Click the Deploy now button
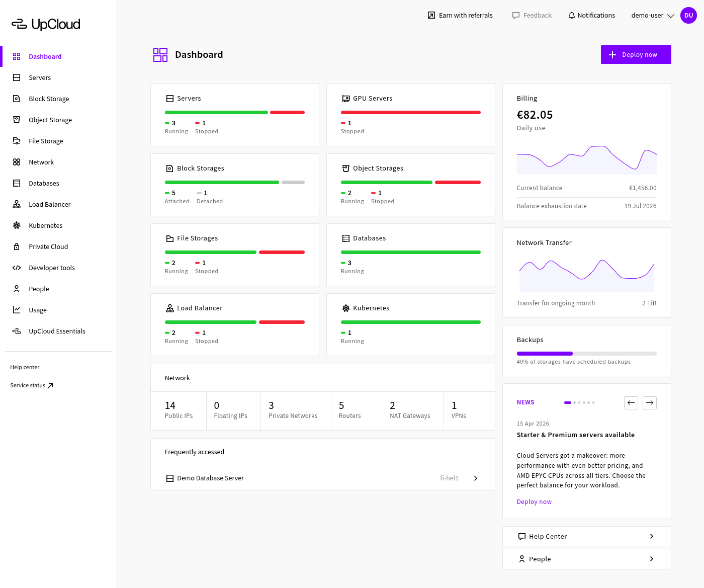704x588 pixels. click(x=636, y=54)
